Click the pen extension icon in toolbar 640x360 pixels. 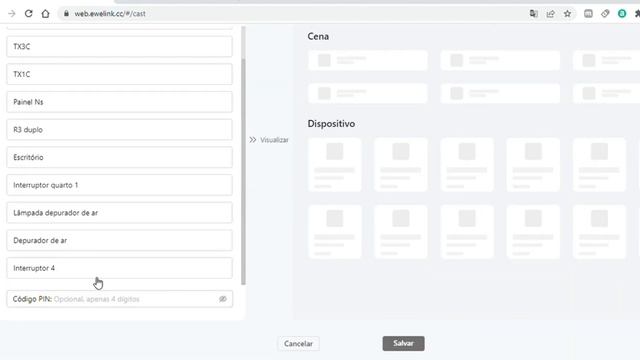(x=605, y=13)
